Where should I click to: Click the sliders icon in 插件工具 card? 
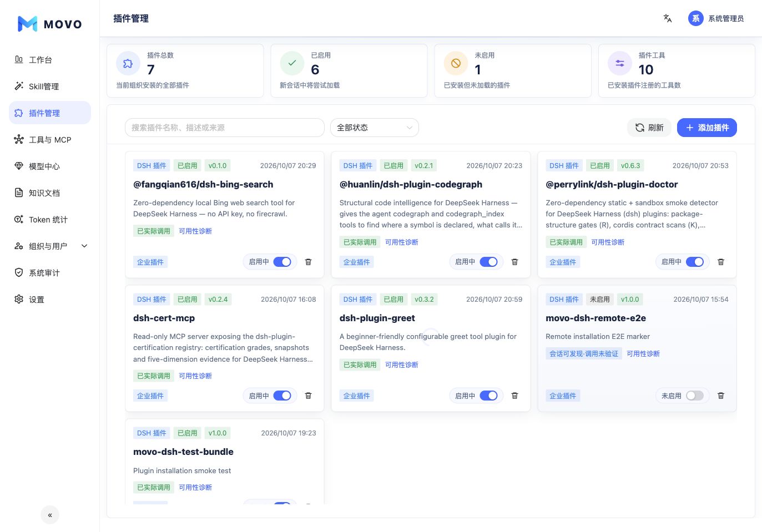(x=620, y=63)
